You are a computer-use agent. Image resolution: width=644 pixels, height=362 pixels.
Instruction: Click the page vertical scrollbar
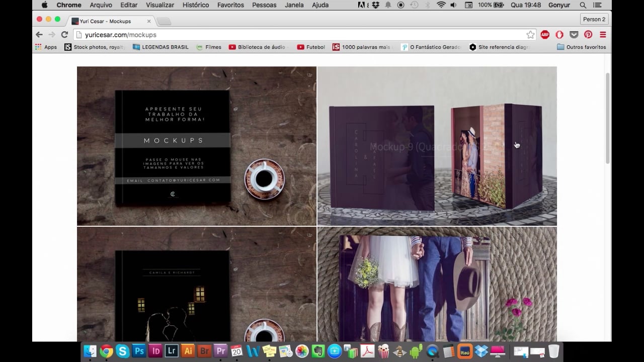[x=608, y=118]
